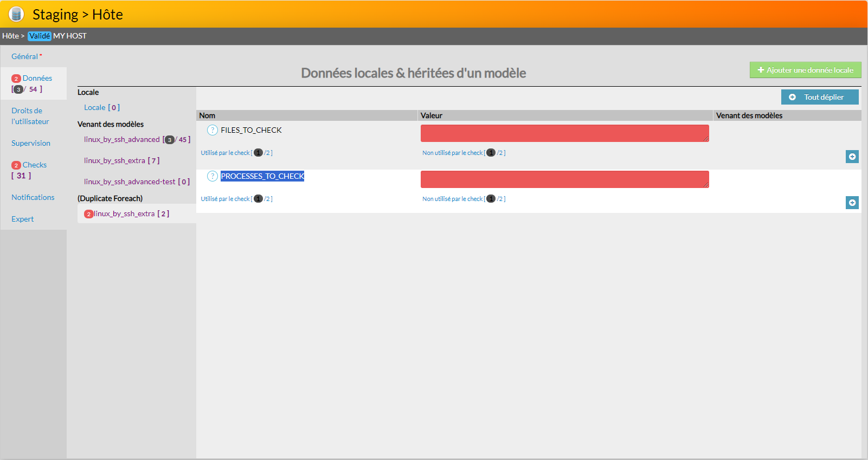Click the red badge beside Checks tab

point(16,165)
